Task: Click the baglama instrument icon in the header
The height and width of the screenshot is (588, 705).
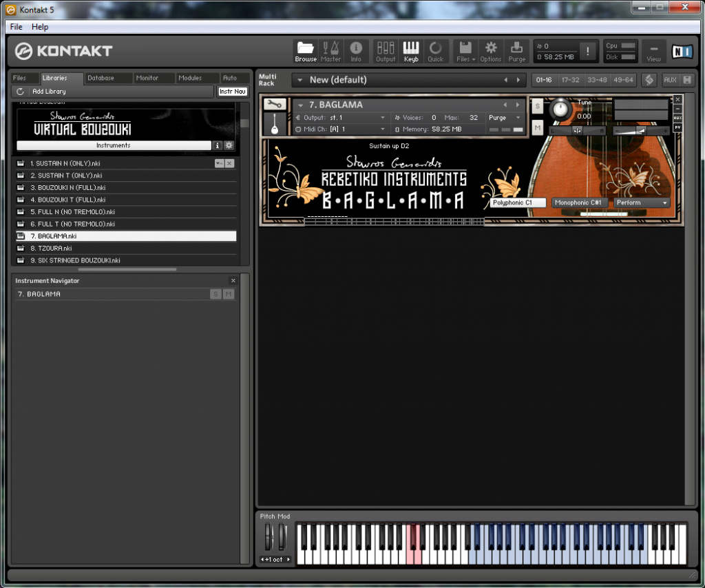Action: [x=274, y=124]
